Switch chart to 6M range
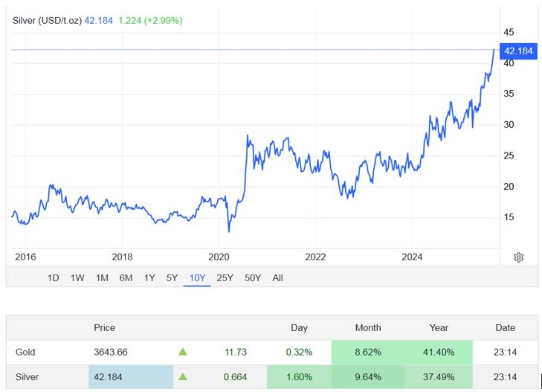542x392 pixels. (126, 278)
